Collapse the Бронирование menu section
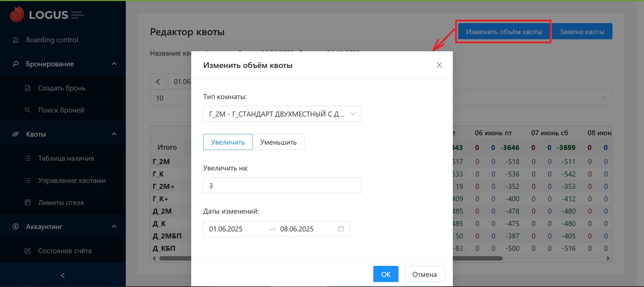The width and height of the screenshot is (644, 287). tap(114, 64)
